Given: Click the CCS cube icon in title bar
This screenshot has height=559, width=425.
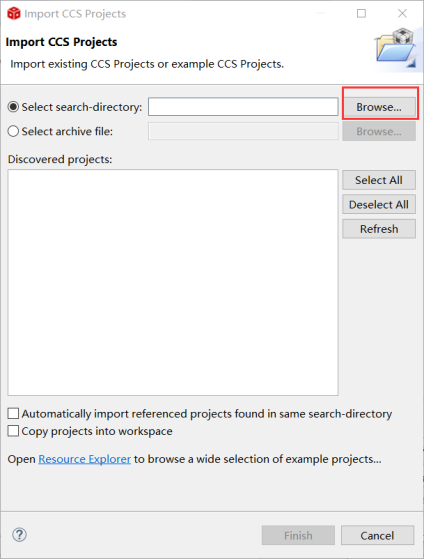Looking at the screenshot, I should pos(14,14).
